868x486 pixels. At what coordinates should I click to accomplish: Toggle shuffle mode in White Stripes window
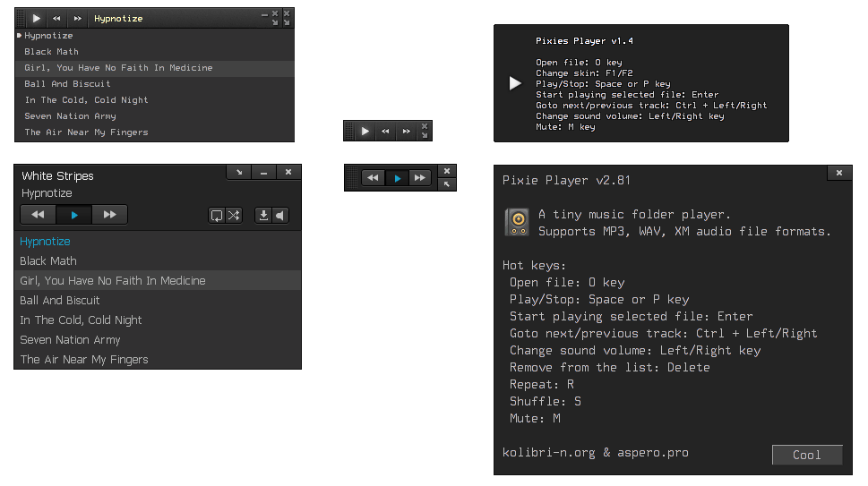tap(234, 215)
